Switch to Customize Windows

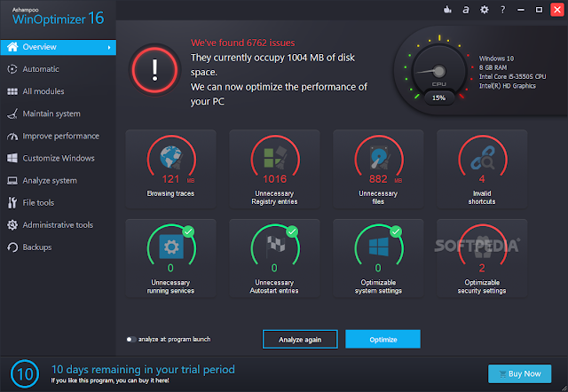(58, 158)
